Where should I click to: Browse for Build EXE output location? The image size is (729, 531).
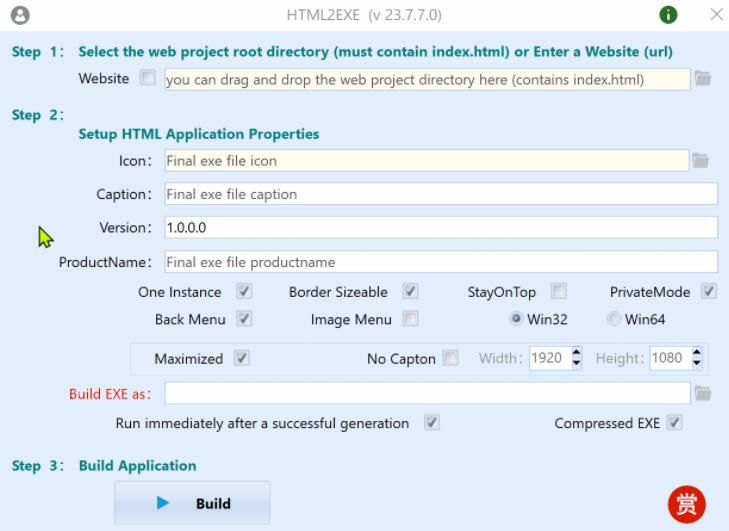pyautogui.click(x=703, y=393)
